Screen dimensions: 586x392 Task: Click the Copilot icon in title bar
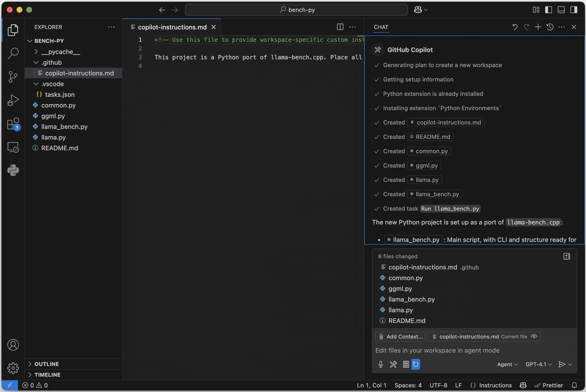[x=418, y=10]
